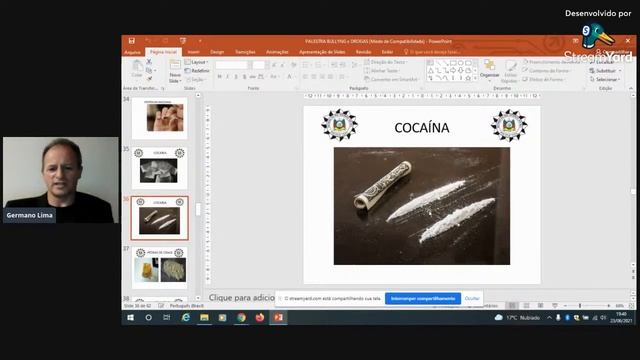The height and width of the screenshot is (360, 640).
Task: Click the Redefinir slide button
Action: (197, 71)
